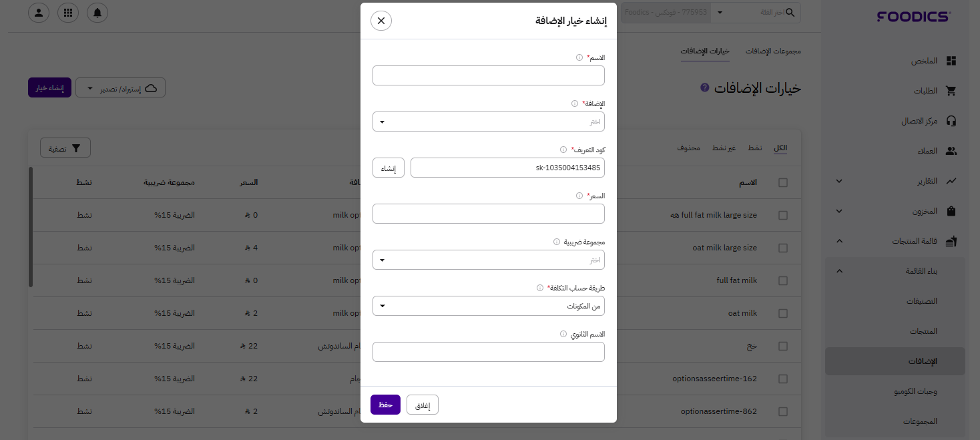Click the shopping cart icon for الطلبات
The image size is (980, 440).
click(951, 91)
